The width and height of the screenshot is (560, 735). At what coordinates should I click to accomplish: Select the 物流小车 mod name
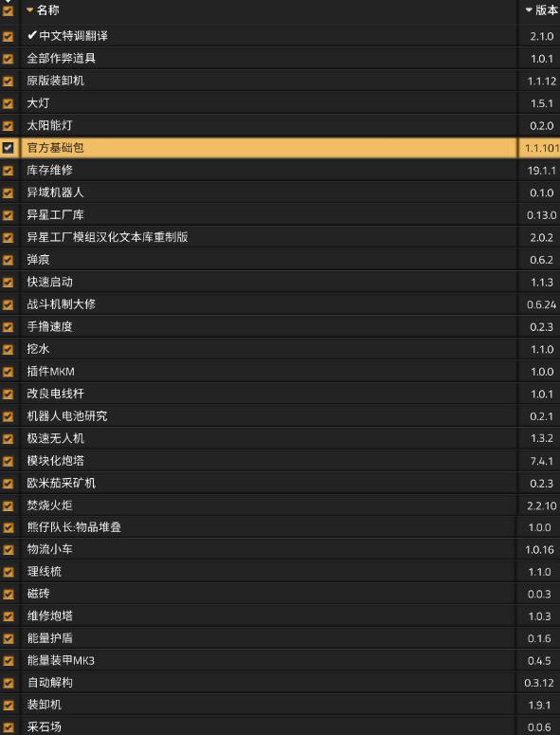49,549
